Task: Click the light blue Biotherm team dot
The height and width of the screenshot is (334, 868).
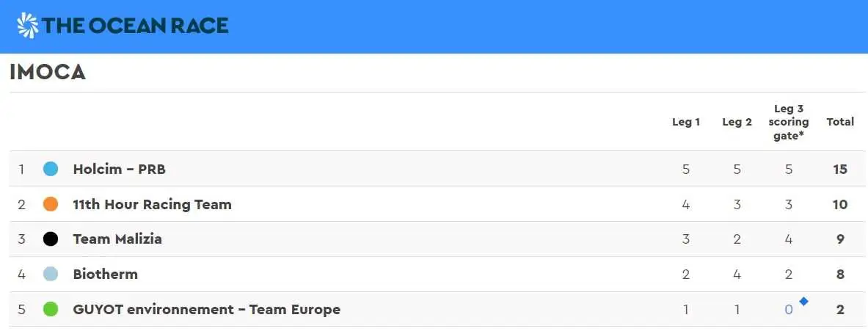Action: (x=51, y=275)
